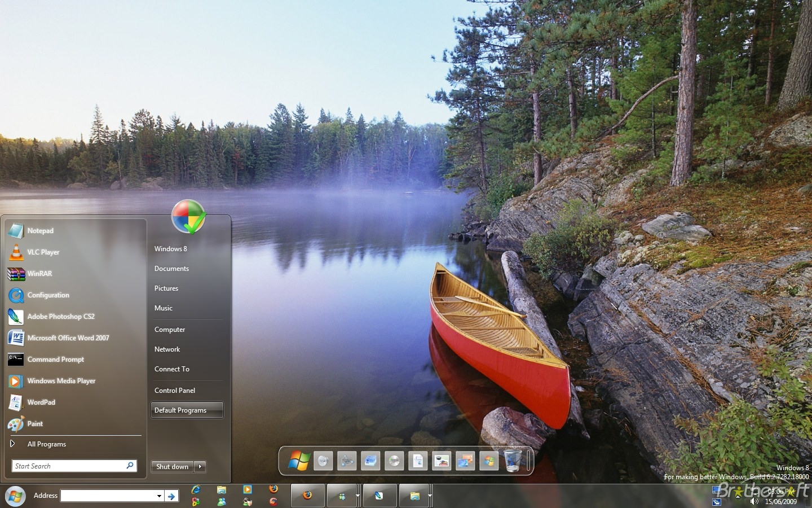Click the Shut down button
812x508 pixels.
click(172, 467)
